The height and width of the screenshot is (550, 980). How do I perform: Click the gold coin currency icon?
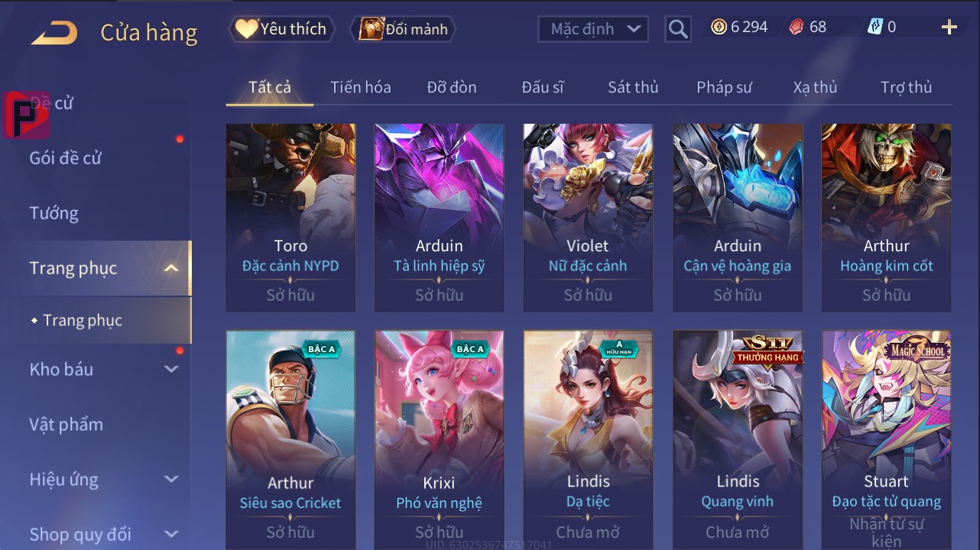point(719,27)
